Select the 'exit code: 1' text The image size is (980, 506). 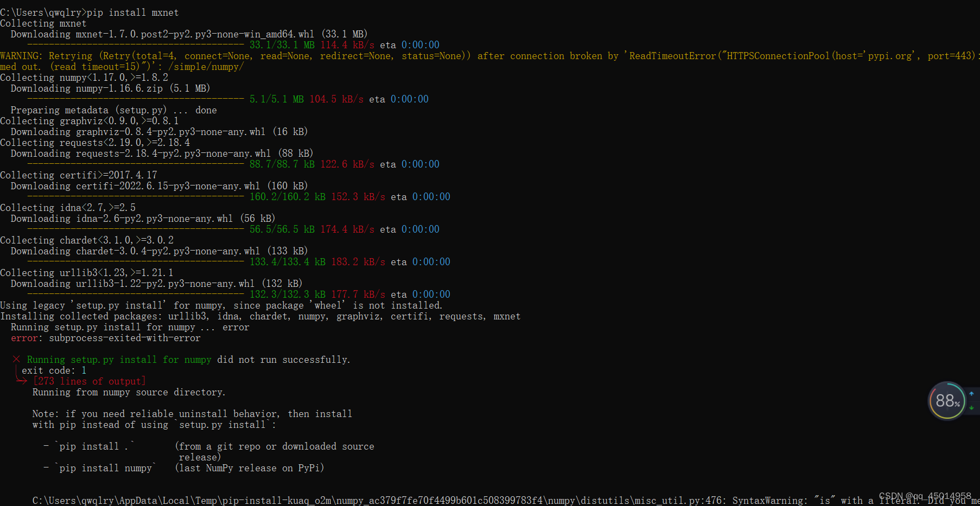[53, 370]
